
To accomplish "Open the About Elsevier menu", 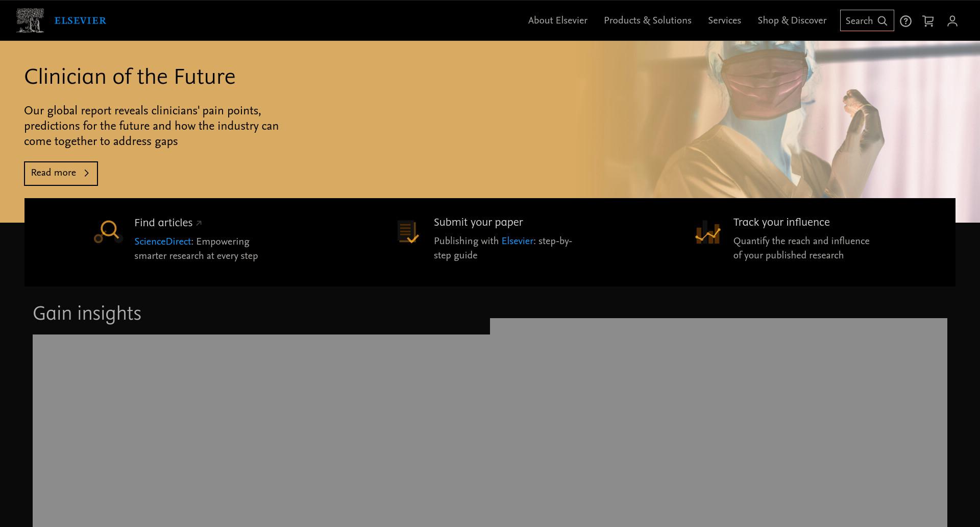I will pos(557,20).
